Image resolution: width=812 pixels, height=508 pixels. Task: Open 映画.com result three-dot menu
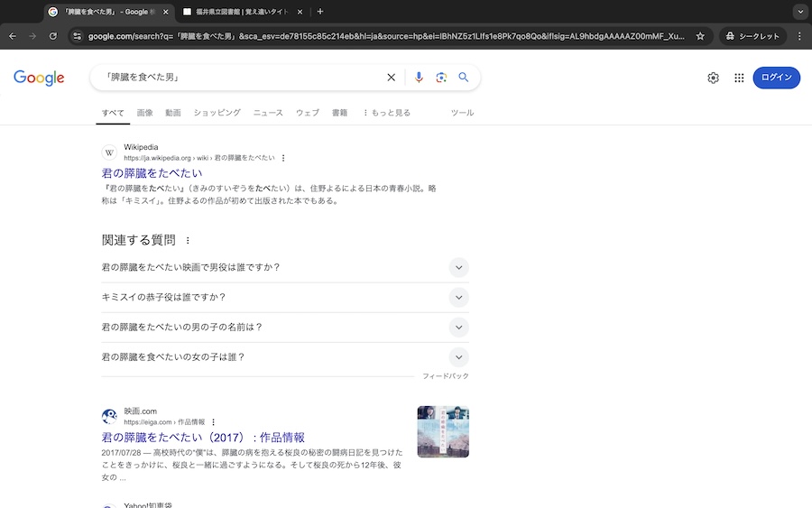[213, 422]
